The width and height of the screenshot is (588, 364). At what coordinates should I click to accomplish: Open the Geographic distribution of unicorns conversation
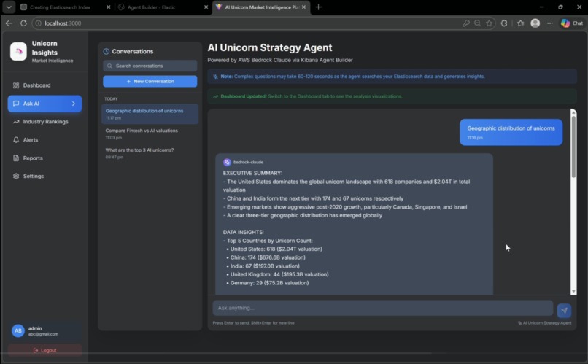[150, 114]
